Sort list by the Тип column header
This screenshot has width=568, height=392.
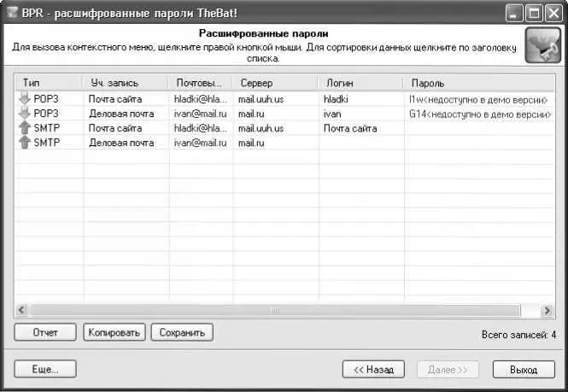point(49,83)
